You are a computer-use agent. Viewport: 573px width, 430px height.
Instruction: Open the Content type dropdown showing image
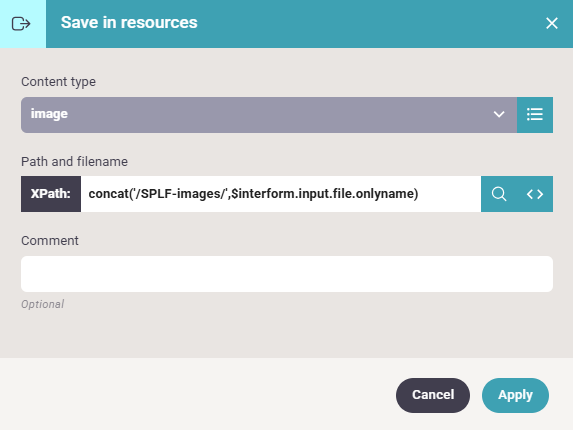269,115
